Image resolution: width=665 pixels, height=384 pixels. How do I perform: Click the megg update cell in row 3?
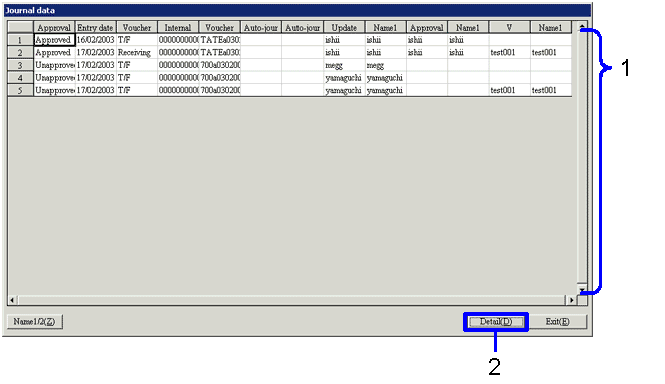coord(344,65)
